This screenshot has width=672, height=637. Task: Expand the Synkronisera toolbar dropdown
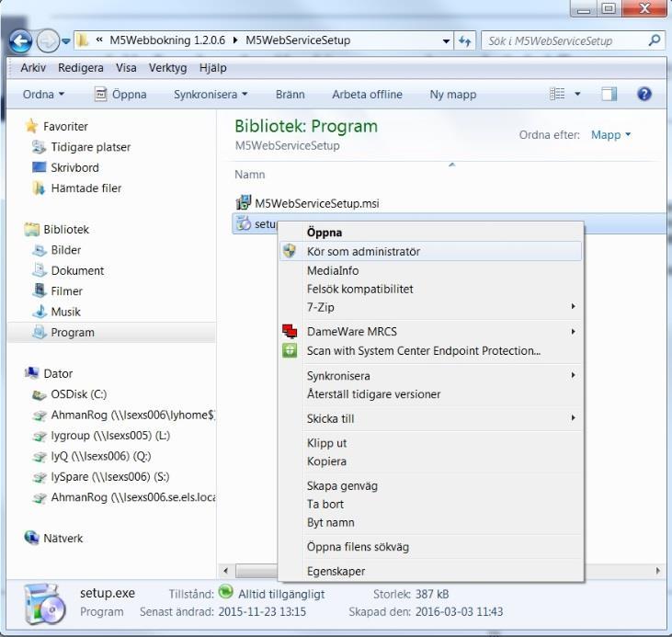click(x=211, y=95)
